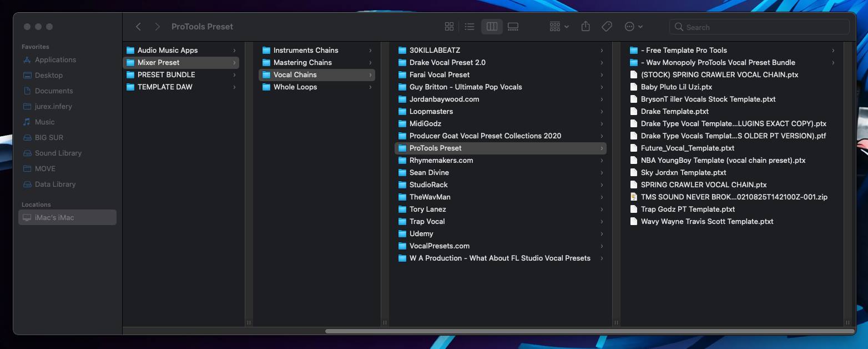
Task: Select the Mastering Chains folder
Action: 317,62
